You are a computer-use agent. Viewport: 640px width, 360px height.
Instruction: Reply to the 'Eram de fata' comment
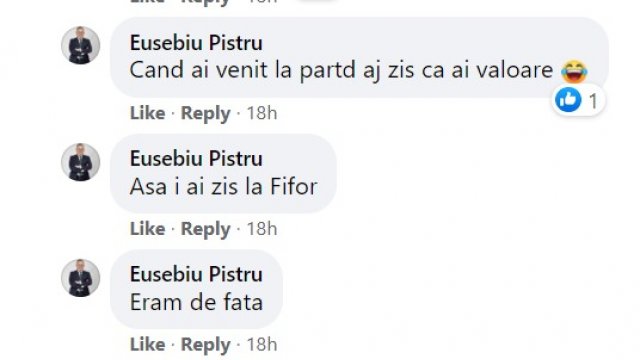(x=205, y=345)
